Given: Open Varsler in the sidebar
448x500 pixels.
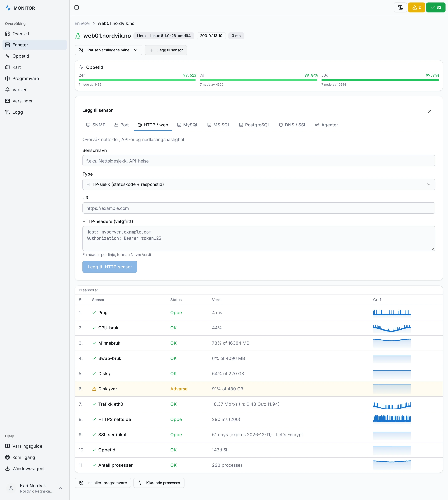Looking at the screenshot, I should click(x=35, y=90).
